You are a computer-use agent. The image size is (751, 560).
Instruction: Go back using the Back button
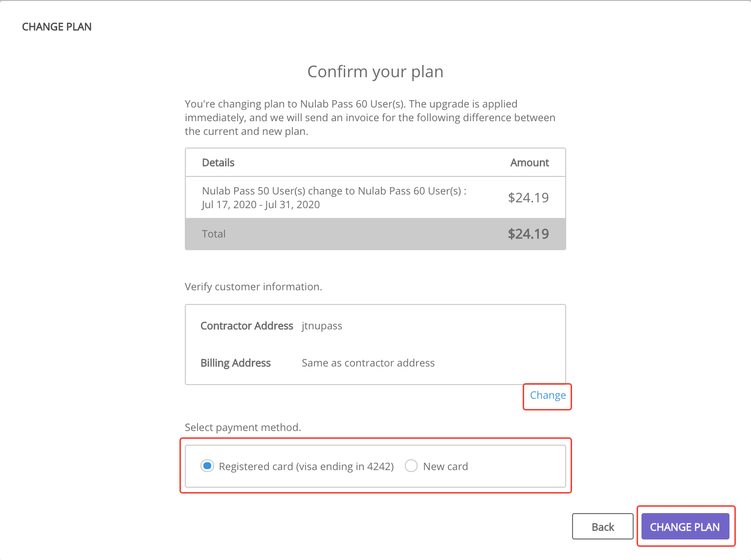[603, 527]
